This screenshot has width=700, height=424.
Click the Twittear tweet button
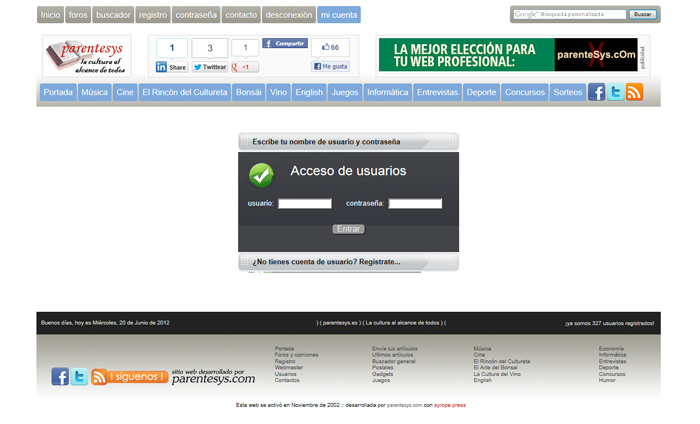click(210, 67)
